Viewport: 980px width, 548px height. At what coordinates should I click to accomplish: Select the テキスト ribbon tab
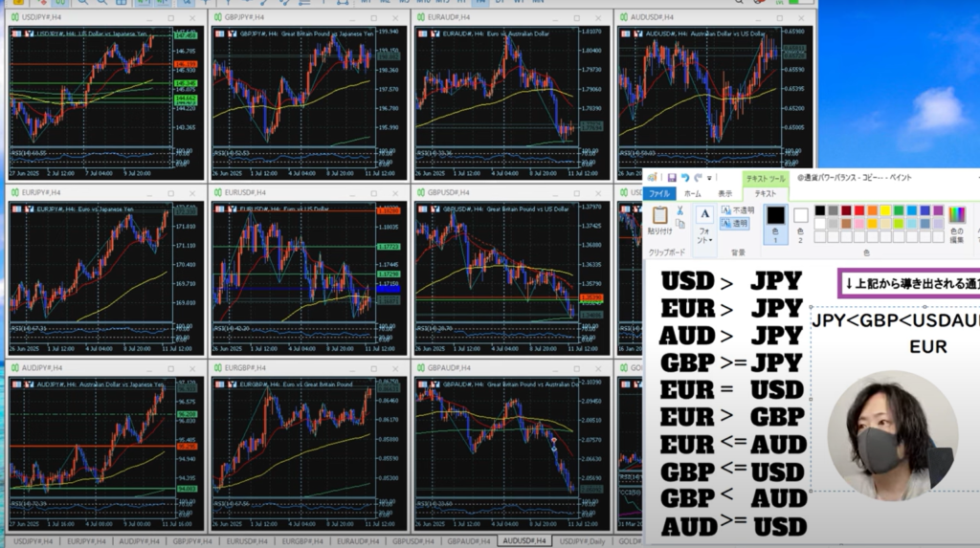click(x=765, y=194)
